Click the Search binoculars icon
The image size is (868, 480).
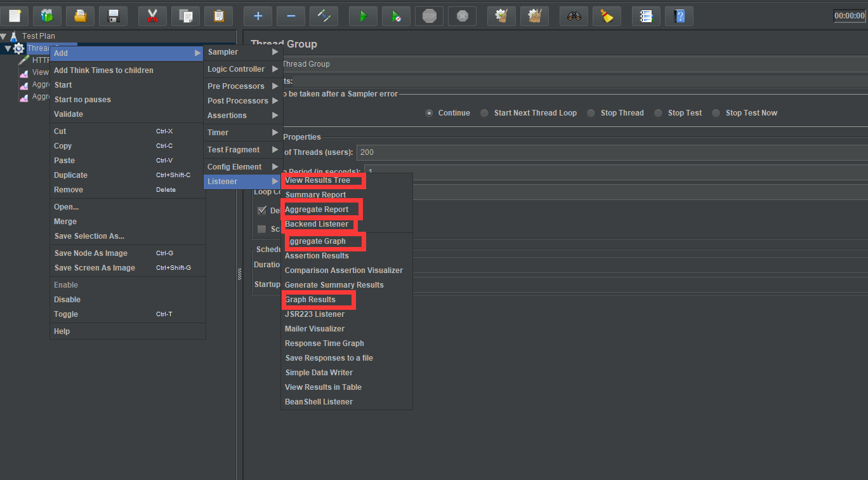coord(574,16)
